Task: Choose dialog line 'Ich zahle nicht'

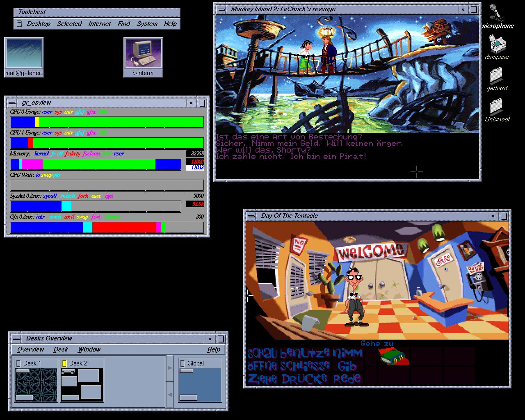Action: coord(291,157)
